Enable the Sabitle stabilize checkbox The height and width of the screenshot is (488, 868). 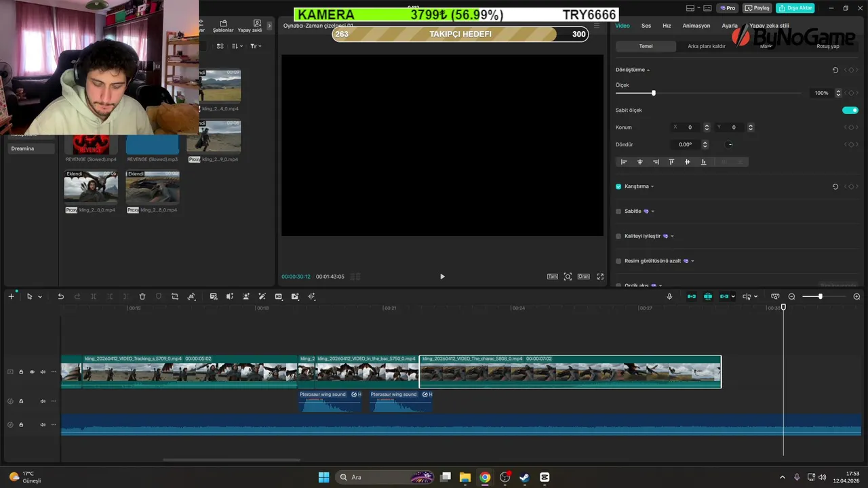tap(618, 211)
